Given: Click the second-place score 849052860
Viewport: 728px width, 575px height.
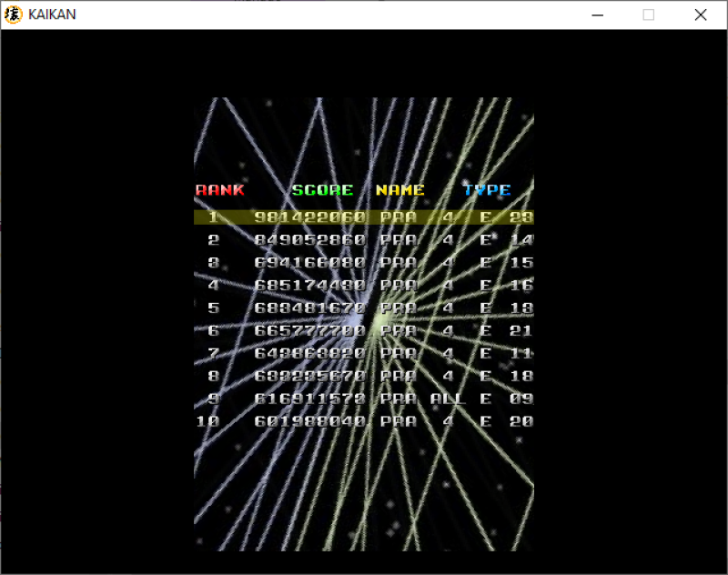Looking at the screenshot, I should pyautogui.click(x=309, y=240).
